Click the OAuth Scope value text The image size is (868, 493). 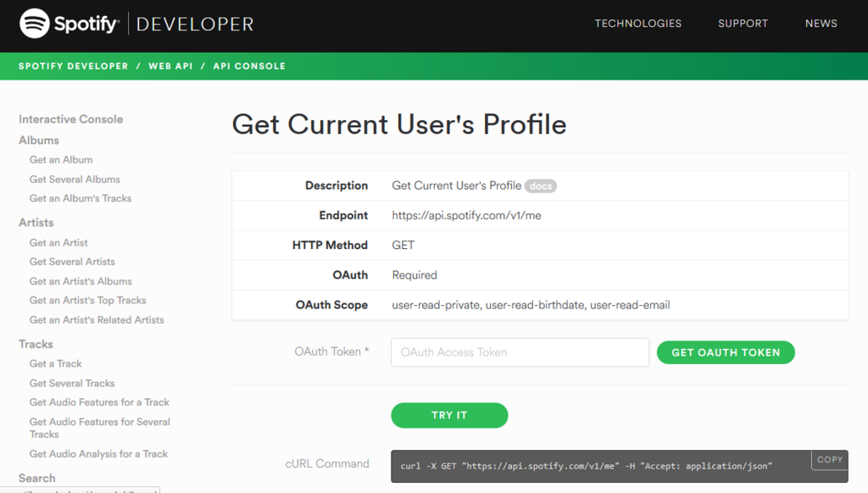tap(531, 305)
